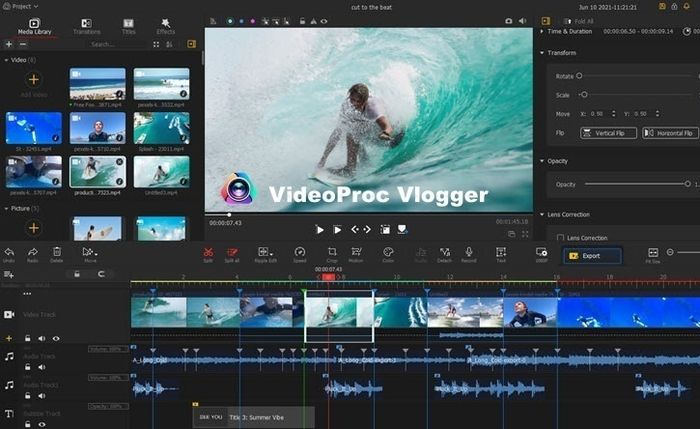Remove media with minus icon in library toolbar
The image size is (700, 429).
(x=23, y=44)
